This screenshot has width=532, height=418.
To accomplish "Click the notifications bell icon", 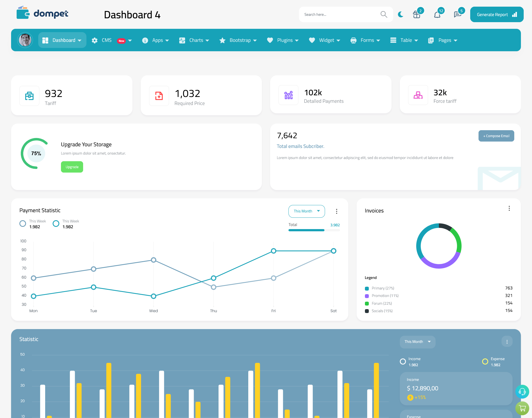I will coord(437,14).
